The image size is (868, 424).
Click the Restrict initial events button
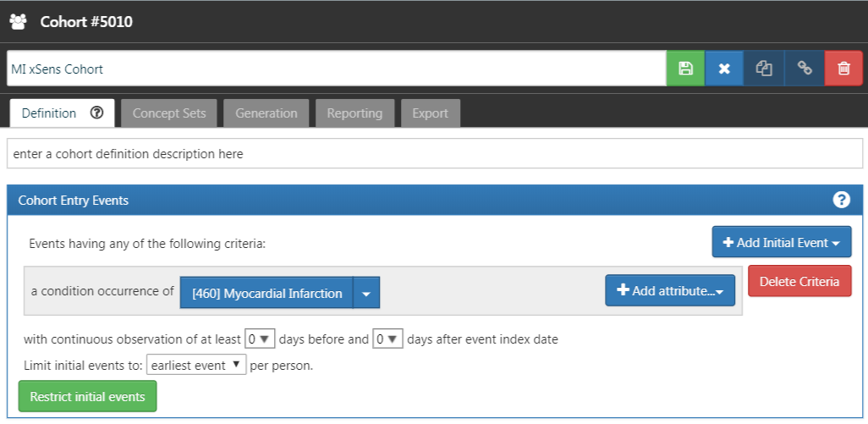click(87, 396)
